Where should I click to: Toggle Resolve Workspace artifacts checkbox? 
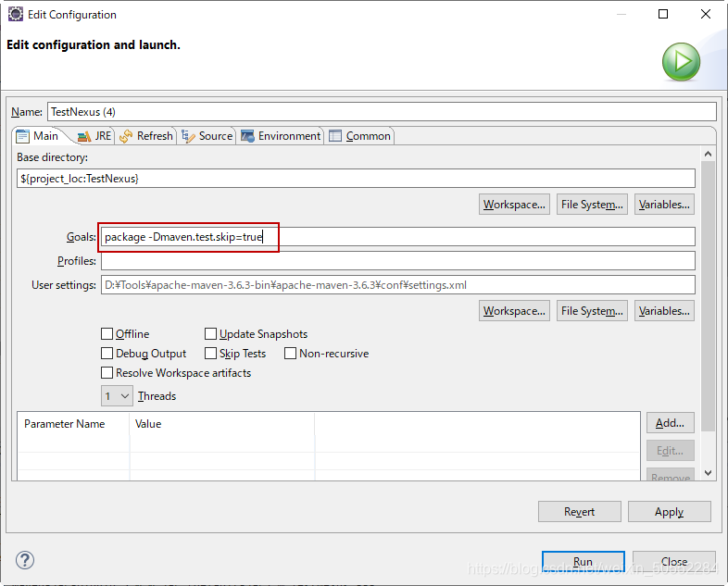tap(107, 372)
